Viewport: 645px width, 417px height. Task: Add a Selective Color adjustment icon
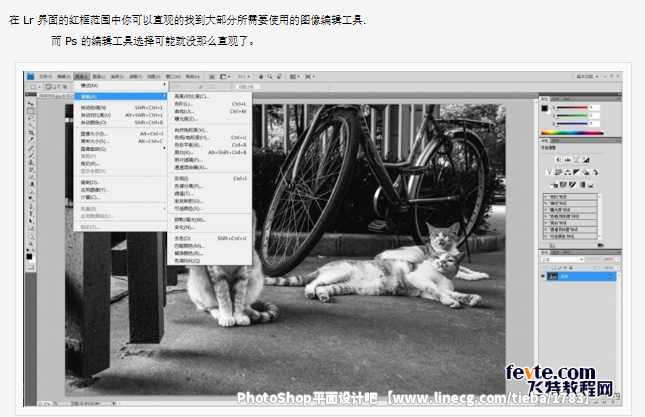[x=591, y=185]
